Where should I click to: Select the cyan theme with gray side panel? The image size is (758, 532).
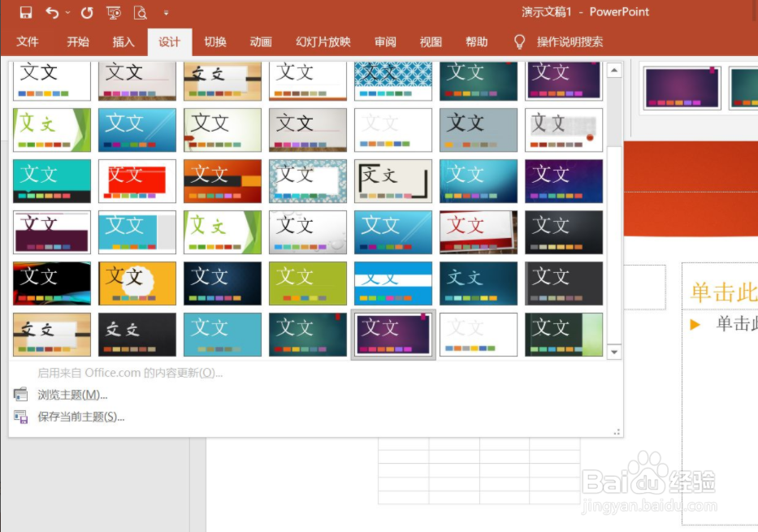(137, 232)
